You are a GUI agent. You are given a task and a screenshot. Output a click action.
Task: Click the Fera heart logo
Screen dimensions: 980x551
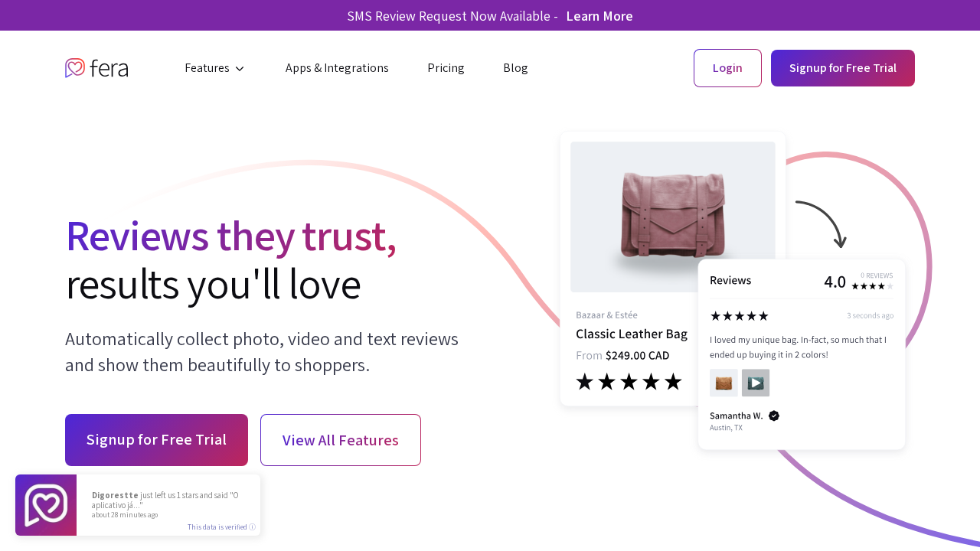coord(75,68)
